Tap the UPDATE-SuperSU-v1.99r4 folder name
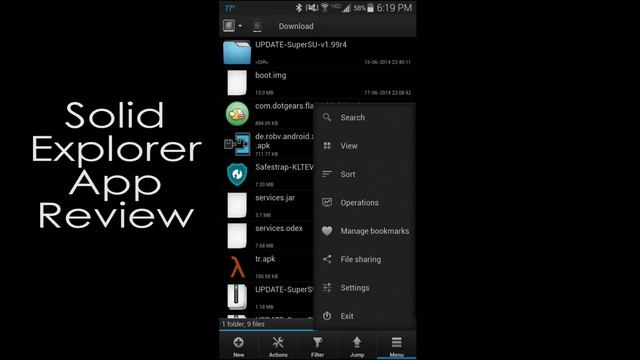Screen dimensions: 640x360 pos(301,44)
